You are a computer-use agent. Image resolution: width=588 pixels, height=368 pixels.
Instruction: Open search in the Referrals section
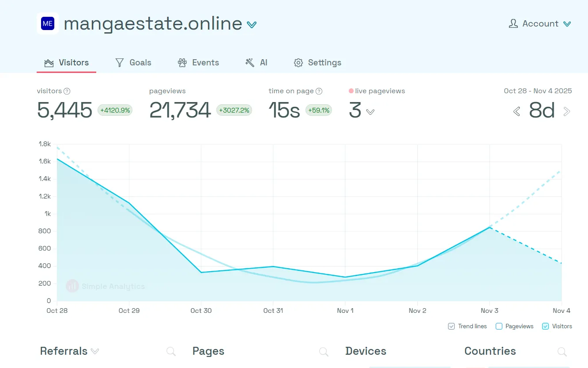(x=171, y=351)
